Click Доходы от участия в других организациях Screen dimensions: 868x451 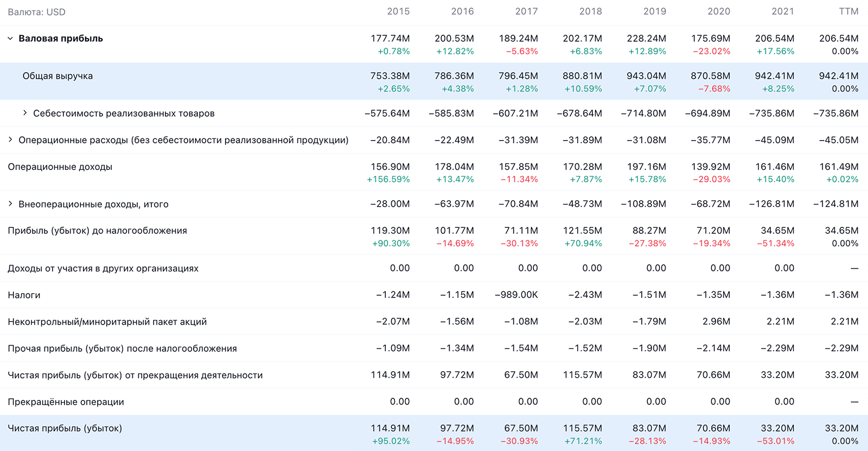tap(103, 268)
